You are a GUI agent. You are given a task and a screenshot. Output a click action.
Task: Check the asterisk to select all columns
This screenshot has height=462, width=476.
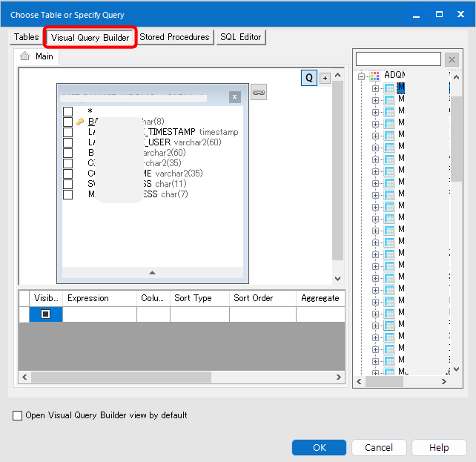[68, 111]
